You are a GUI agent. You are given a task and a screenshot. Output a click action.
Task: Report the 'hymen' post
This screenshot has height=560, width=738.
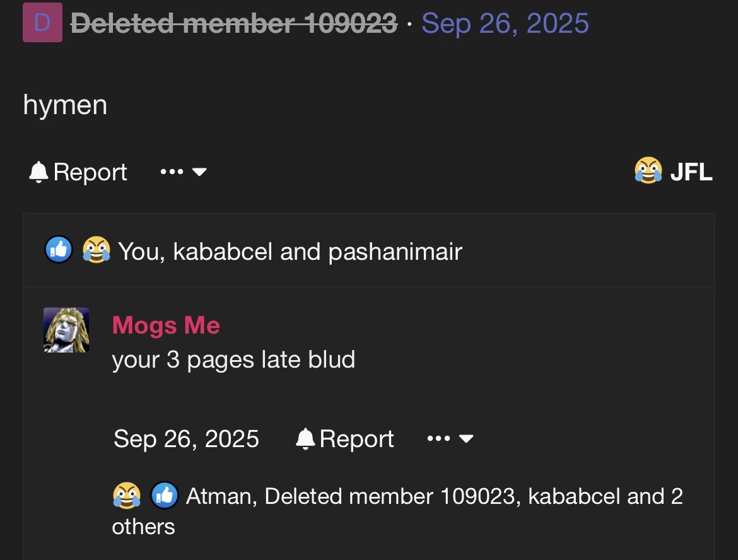(90, 172)
